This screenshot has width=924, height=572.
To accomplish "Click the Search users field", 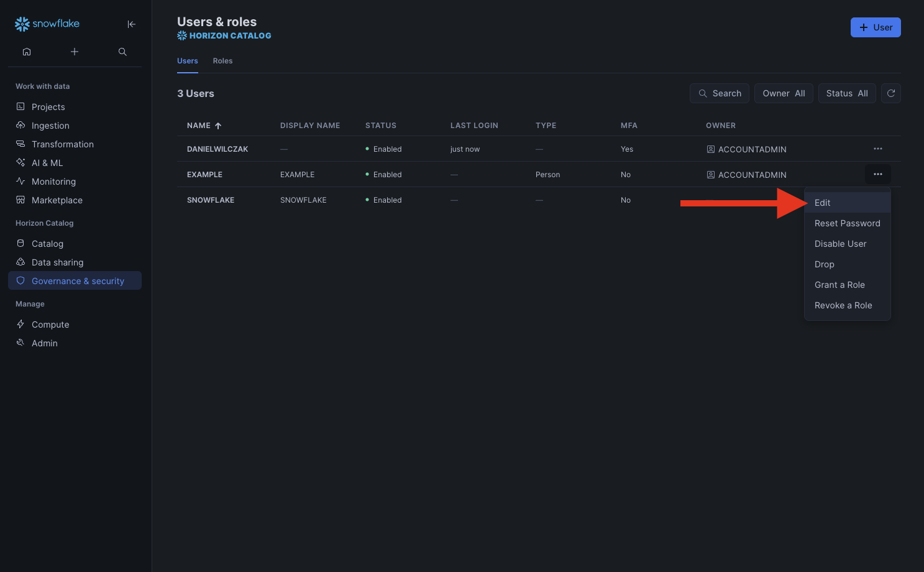I will (x=719, y=93).
